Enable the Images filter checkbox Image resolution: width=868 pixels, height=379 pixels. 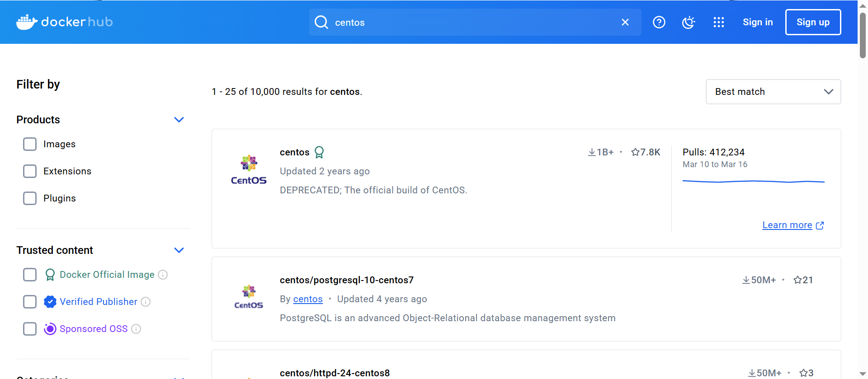(x=30, y=144)
